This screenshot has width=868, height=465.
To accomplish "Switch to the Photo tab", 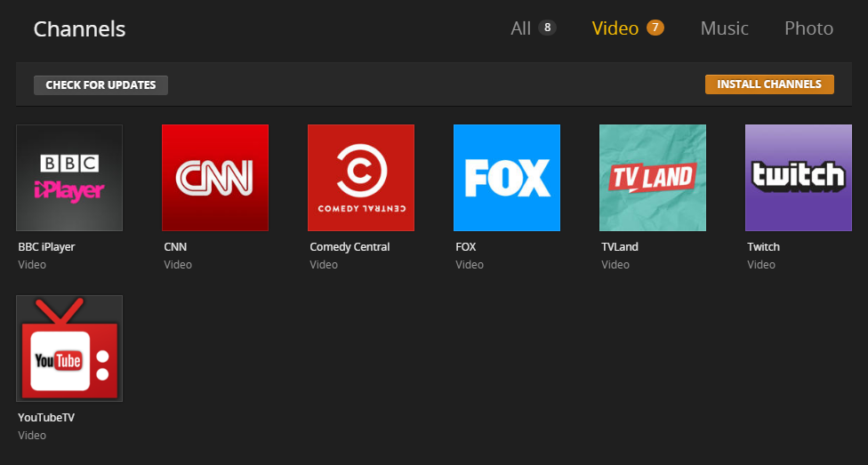I will click(x=808, y=28).
